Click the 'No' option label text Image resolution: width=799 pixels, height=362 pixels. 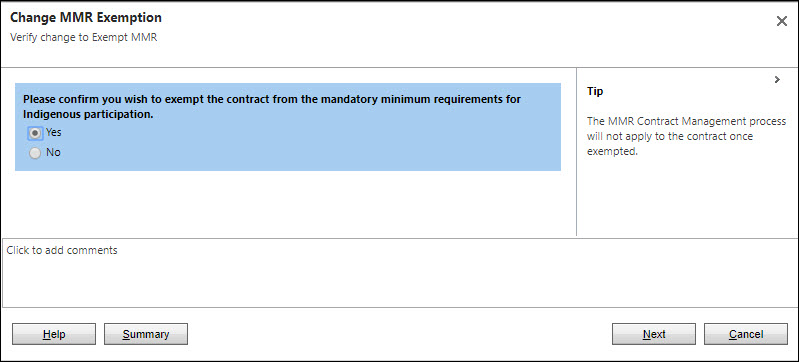point(53,152)
